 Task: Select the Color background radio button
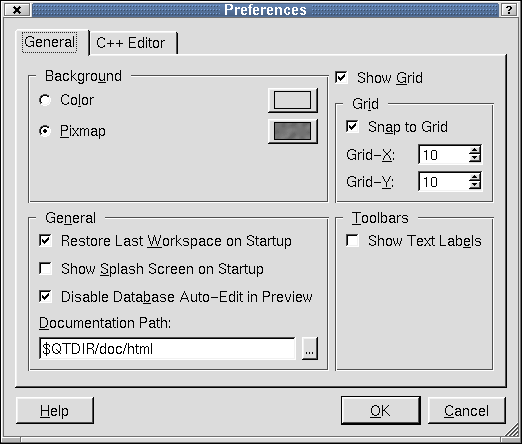point(45,100)
